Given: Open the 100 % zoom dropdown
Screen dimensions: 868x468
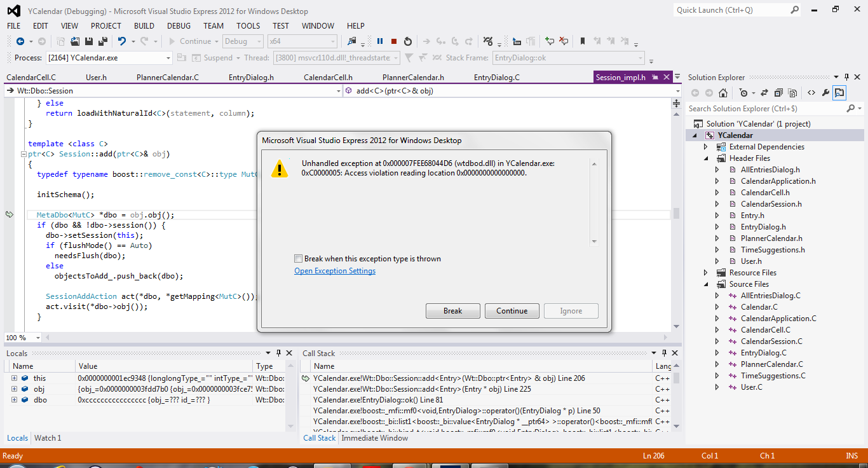Looking at the screenshot, I should [37, 338].
